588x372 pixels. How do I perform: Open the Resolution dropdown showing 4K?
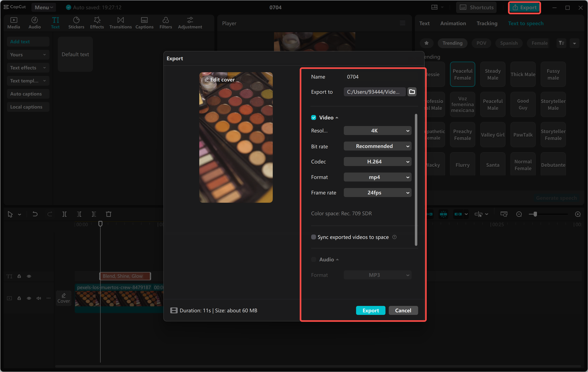tap(377, 131)
